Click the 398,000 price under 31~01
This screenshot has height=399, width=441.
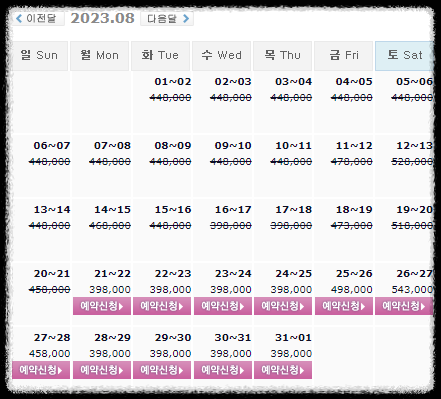click(291, 353)
